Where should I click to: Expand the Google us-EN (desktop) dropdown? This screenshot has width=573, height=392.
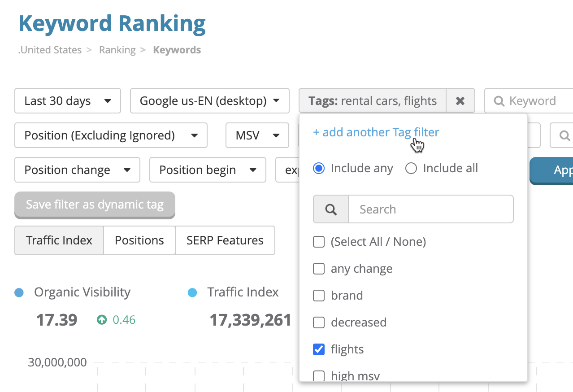pos(209,101)
